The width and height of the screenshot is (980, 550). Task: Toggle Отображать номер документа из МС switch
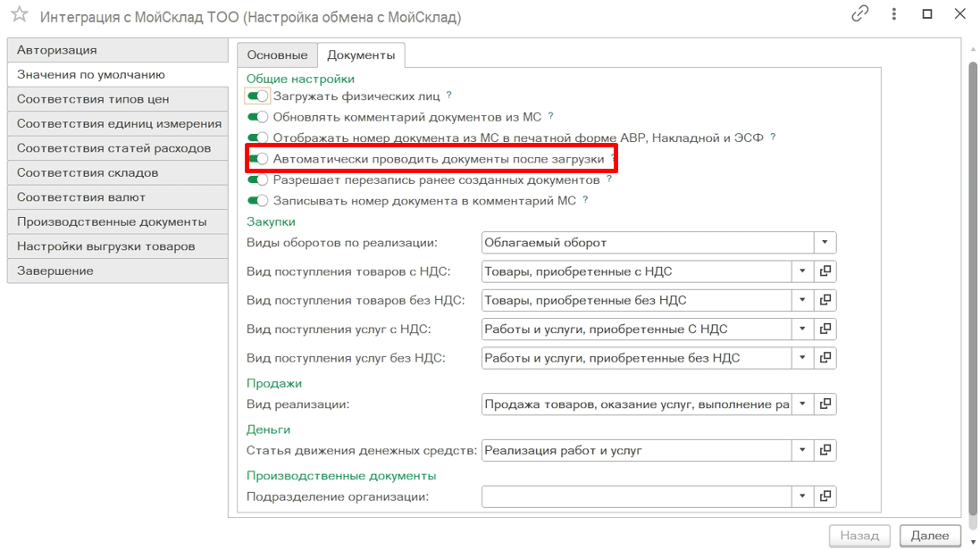click(x=257, y=137)
